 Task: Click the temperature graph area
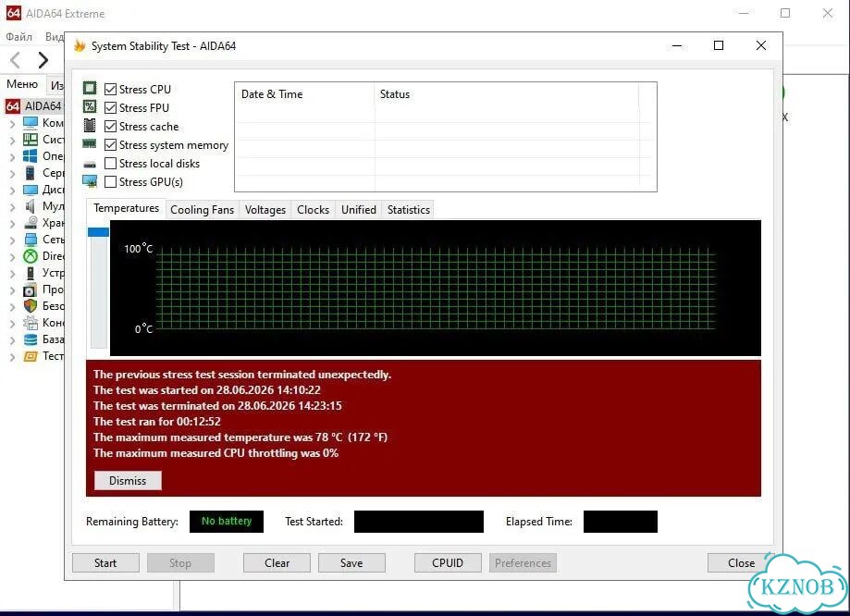coord(436,288)
